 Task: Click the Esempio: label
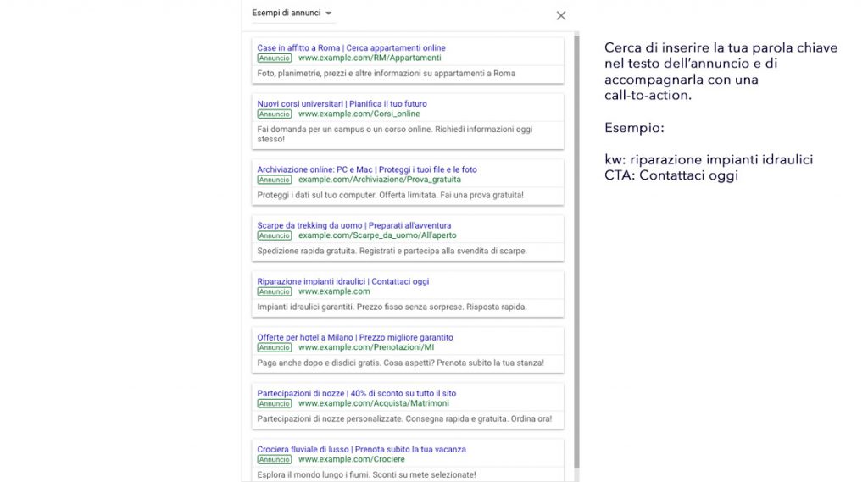(634, 128)
